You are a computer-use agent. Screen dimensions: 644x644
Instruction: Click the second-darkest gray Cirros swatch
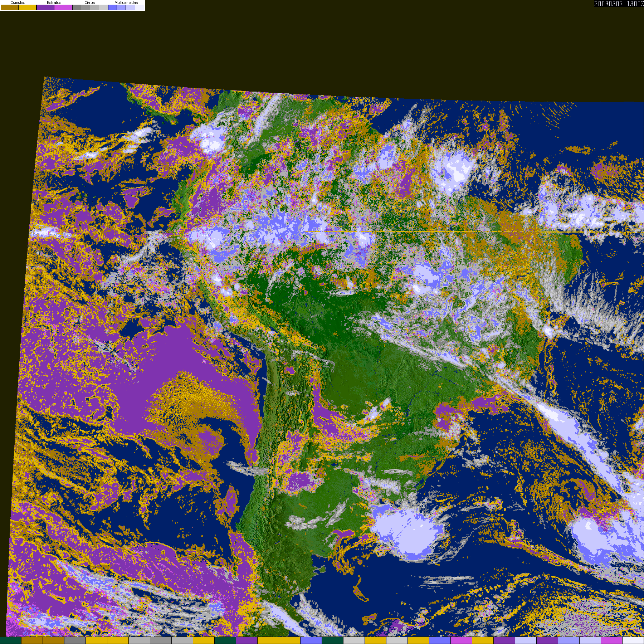coord(86,7)
